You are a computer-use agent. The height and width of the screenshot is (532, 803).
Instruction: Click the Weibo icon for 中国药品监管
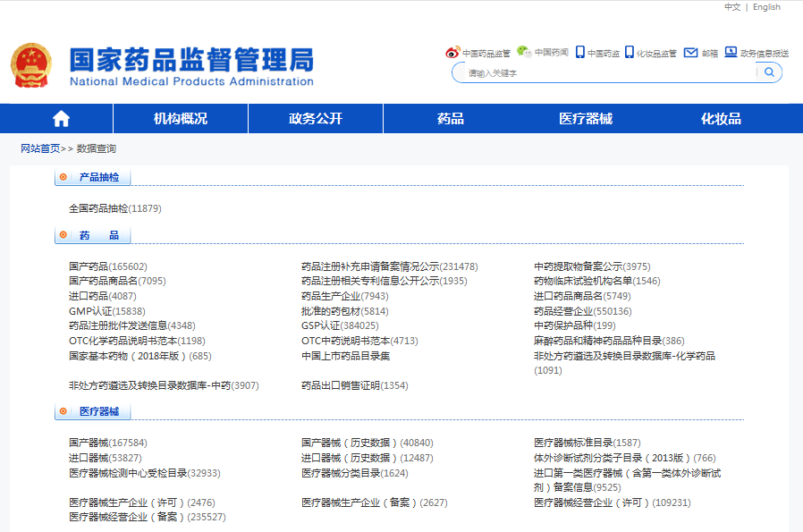point(452,53)
